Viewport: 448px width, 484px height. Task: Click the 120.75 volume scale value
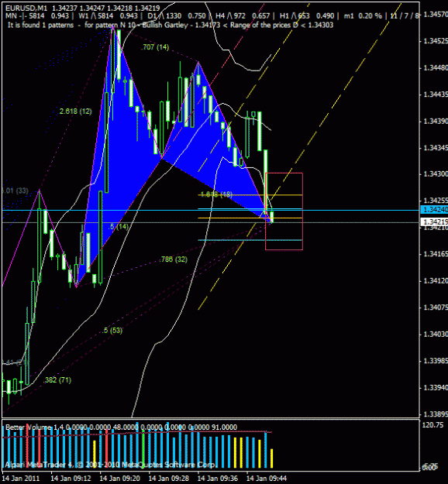pyautogui.click(x=432, y=425)
